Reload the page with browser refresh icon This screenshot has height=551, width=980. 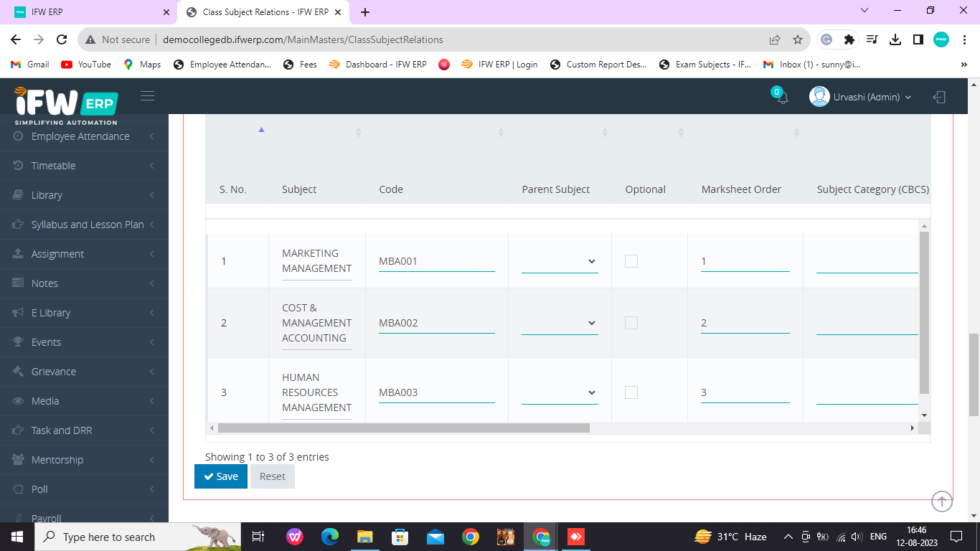62,39
